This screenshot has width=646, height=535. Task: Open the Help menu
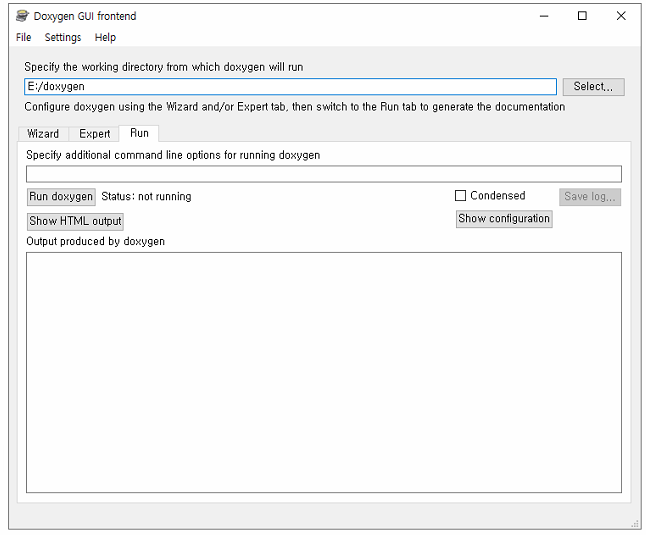(x=105, y=37)
